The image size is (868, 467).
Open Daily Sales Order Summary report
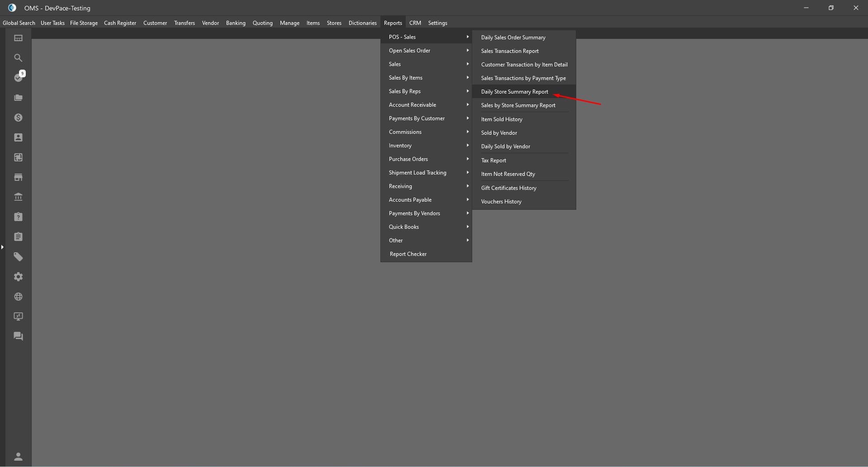(524, 38)
